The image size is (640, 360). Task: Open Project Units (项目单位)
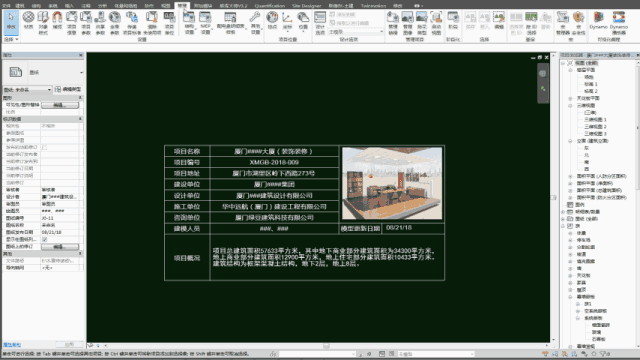pos(169,22)
